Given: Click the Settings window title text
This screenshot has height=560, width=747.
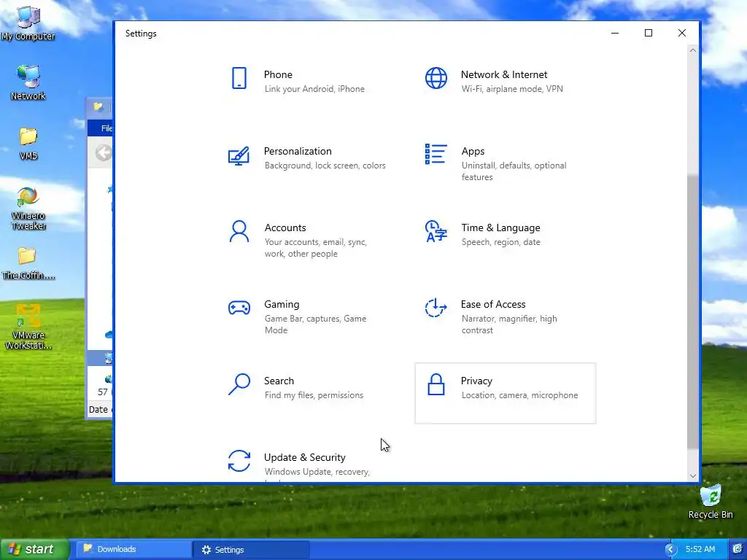Looking at the screenshot, I should pos(141,34).
